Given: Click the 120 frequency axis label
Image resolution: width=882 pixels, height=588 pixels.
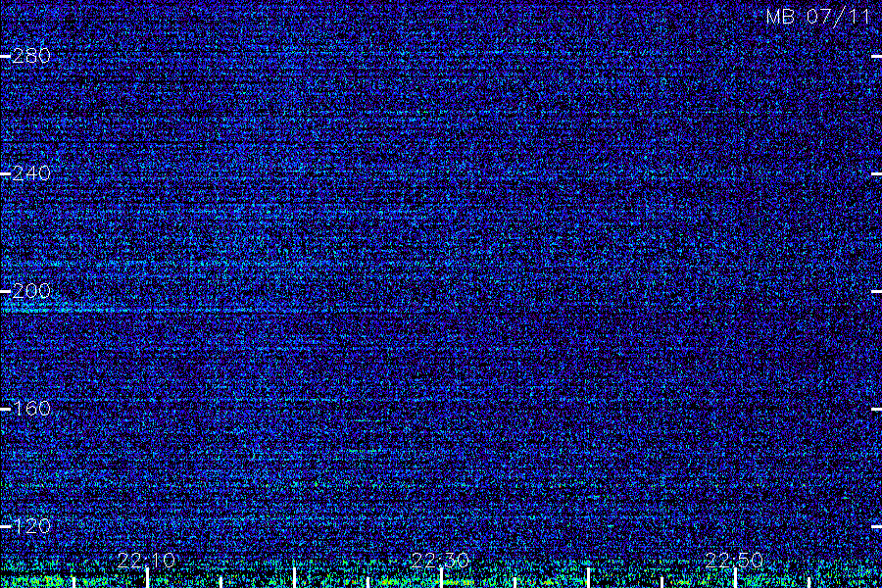Looking at the screenshot, I should 31,526.
